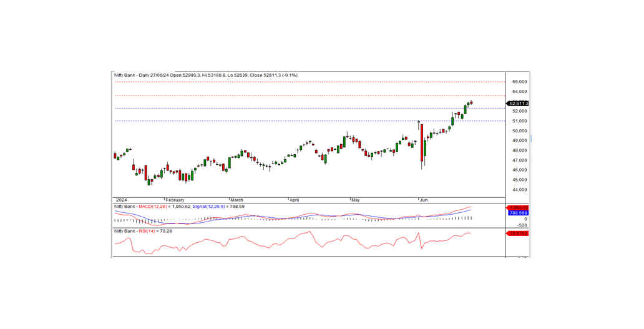The image size is (644, 329).
Task: Click the 50,000 price axis label
Action: tap(520, 131)
